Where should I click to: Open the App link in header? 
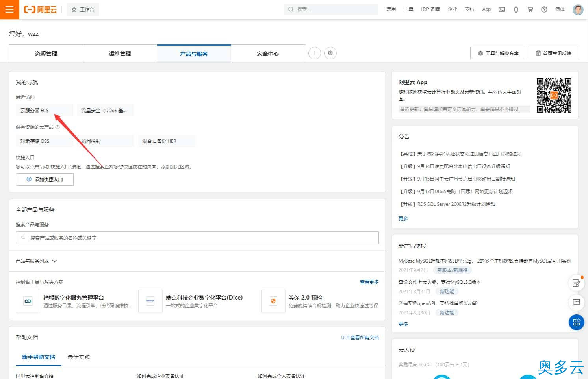pos(486,9)
